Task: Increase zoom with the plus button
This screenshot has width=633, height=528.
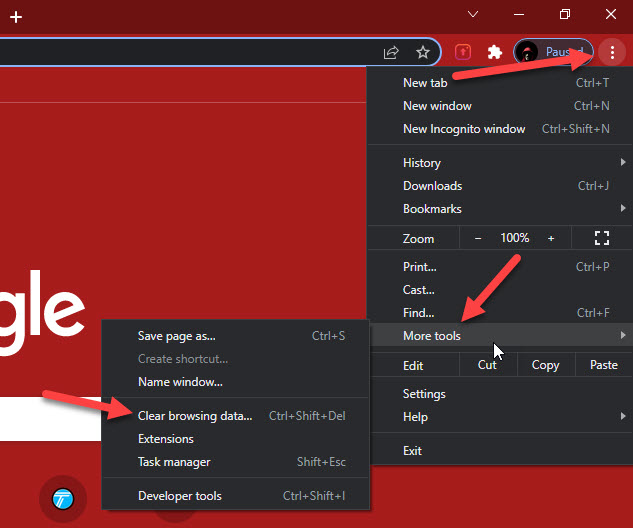Action: [x=551, y=238]
